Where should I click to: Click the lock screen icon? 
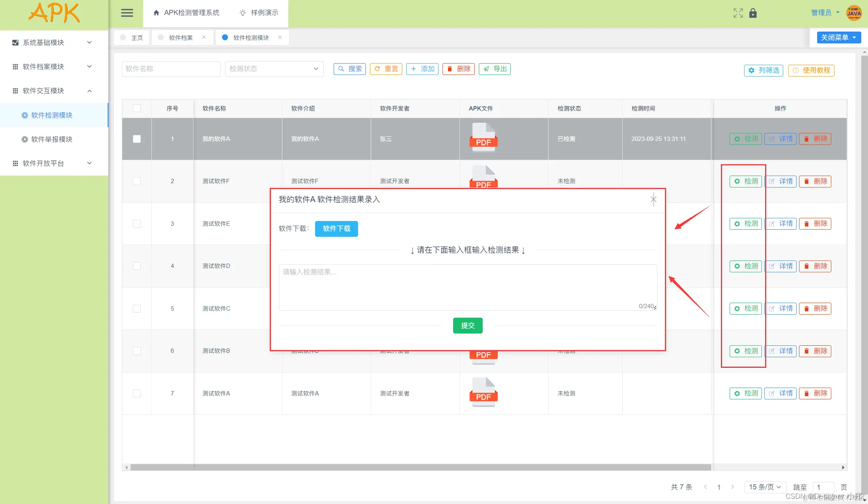point(753,13)
